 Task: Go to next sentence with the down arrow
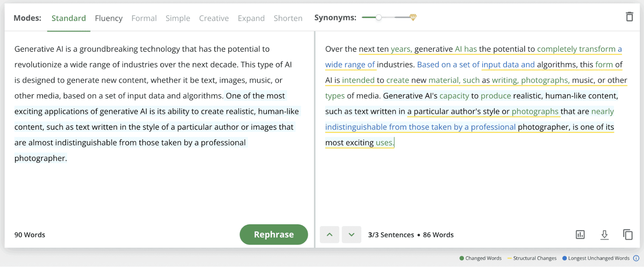(351, 235)
